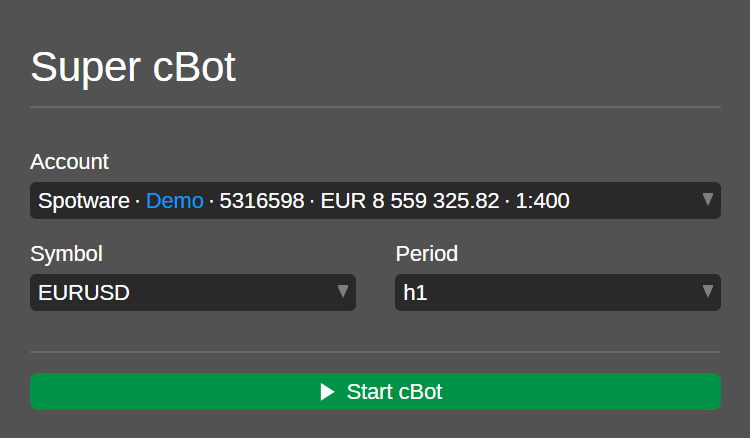Click the EURUSD value in the Symbol field
Viewport: 750px width, 438px height.
pos(84,293)
